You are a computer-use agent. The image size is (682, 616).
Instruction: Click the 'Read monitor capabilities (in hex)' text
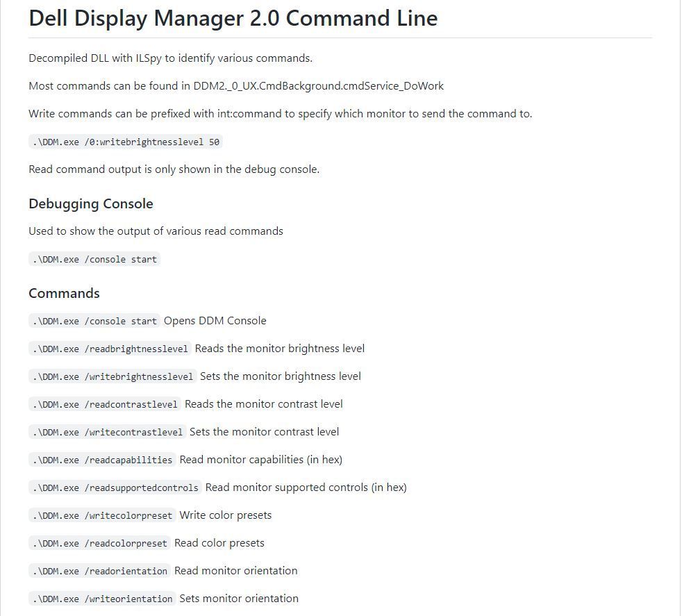(261, 459)
